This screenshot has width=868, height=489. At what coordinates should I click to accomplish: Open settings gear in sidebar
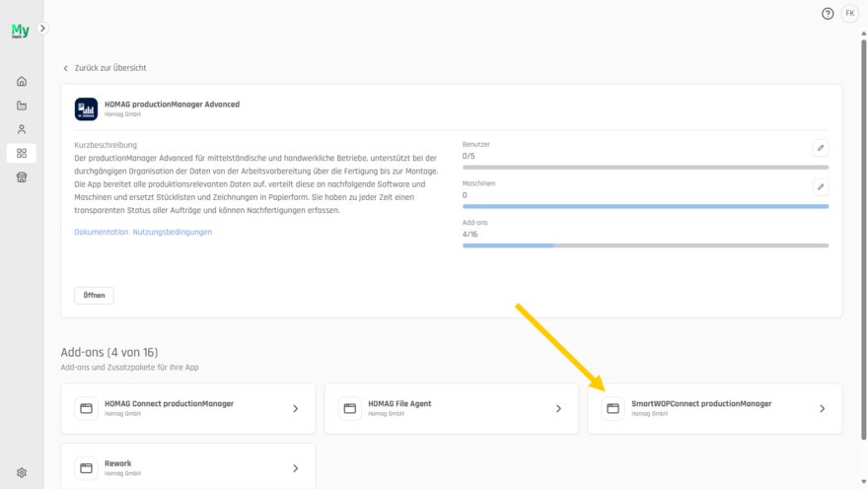click(22, 472)
